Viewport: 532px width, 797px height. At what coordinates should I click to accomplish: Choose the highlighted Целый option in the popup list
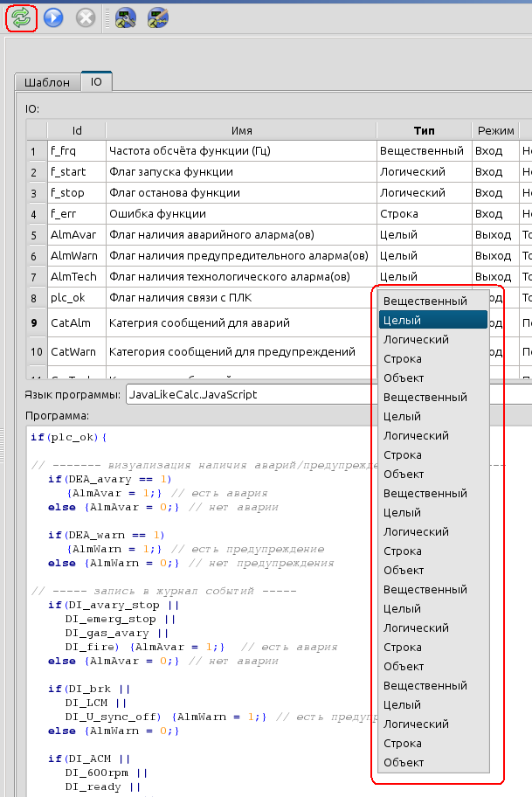(x=433, y=320)
